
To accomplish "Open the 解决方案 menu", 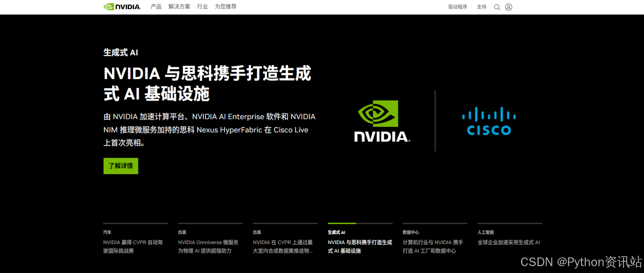I will point(179,7).
